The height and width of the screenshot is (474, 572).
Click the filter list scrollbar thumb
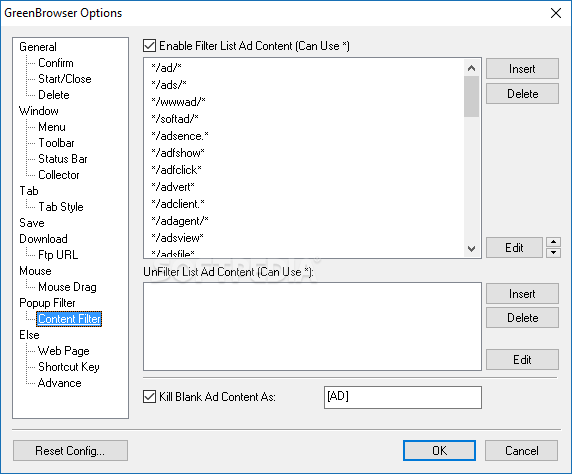pyautogui.click(x=471, y=96)
